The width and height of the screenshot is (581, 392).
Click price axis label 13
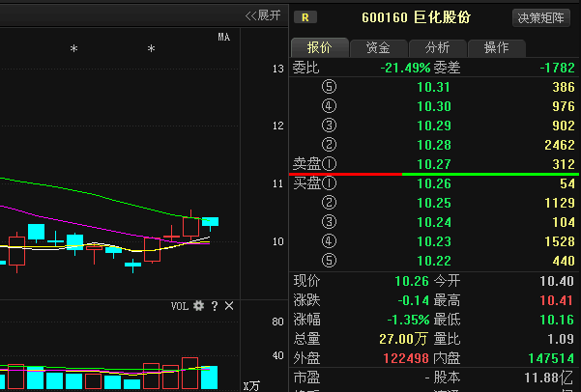(277, 69)
